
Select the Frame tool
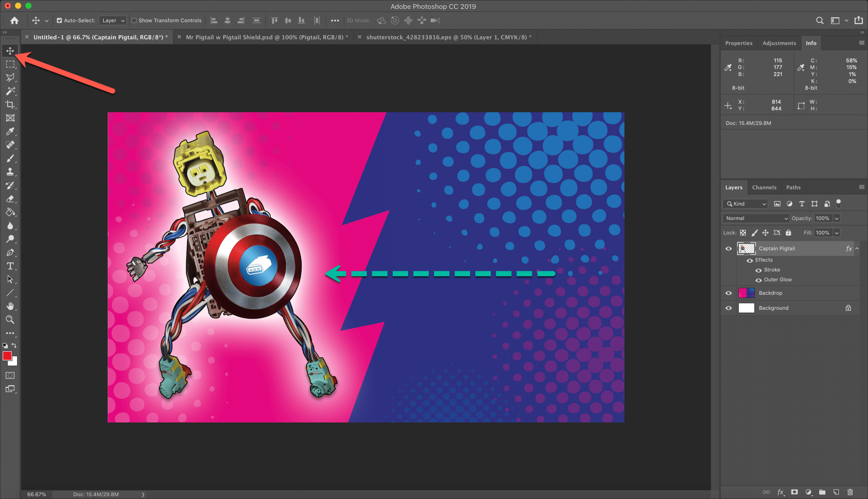[x=10, y=118]
